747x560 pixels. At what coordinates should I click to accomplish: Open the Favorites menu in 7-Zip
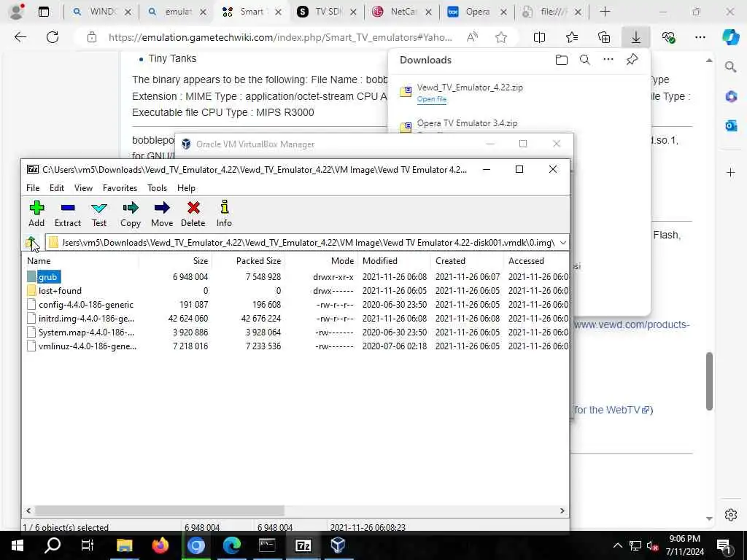click(120, 188)
